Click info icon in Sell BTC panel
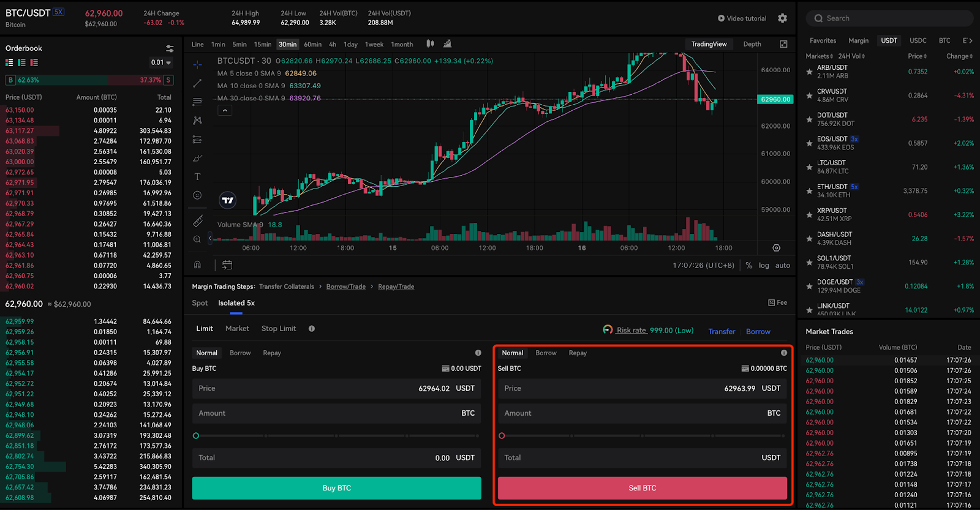The image size is (980, 510). click(783, 353)
